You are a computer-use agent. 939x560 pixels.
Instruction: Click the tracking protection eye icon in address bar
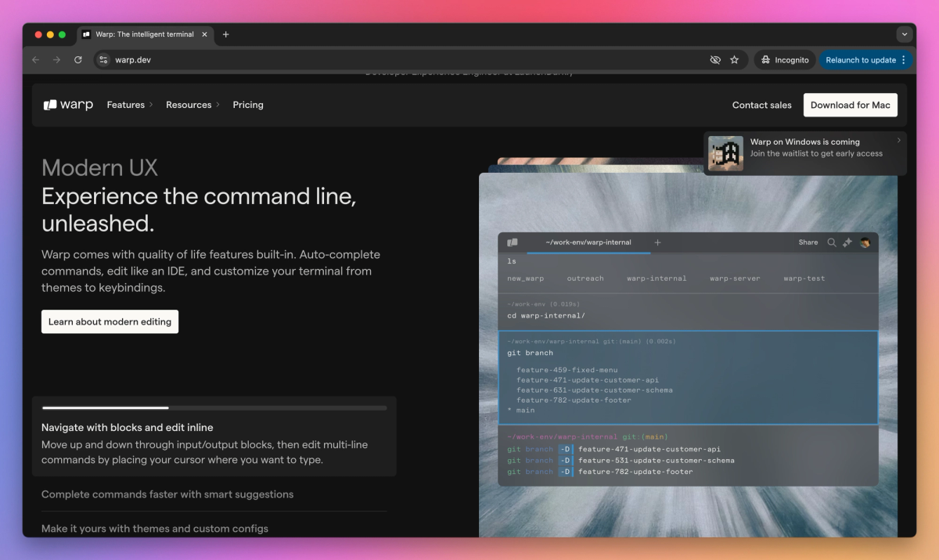pos(714,59)
